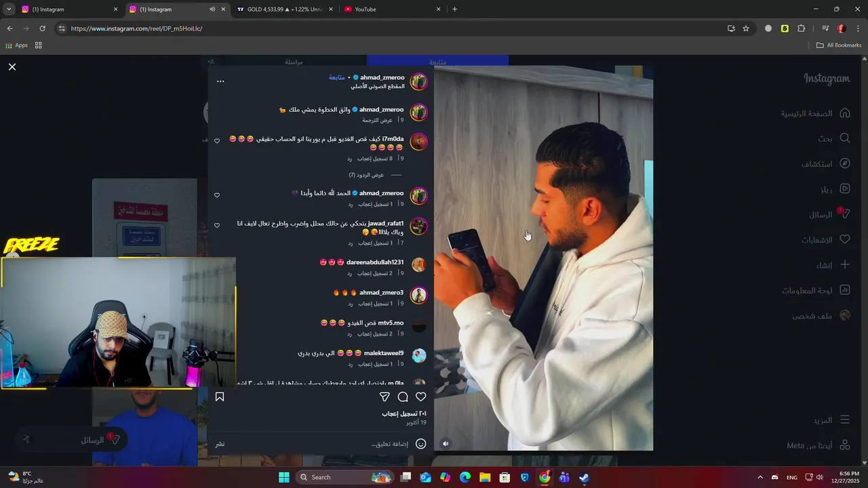Open the All Bookmarks folder
This screenshot has height=488, width=868.
[839, 45]
